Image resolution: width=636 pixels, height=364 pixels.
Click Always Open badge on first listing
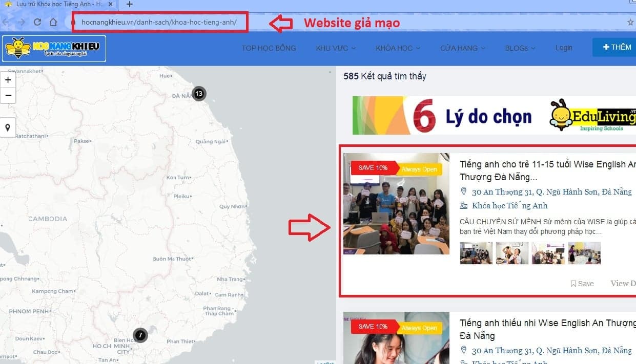419,169
